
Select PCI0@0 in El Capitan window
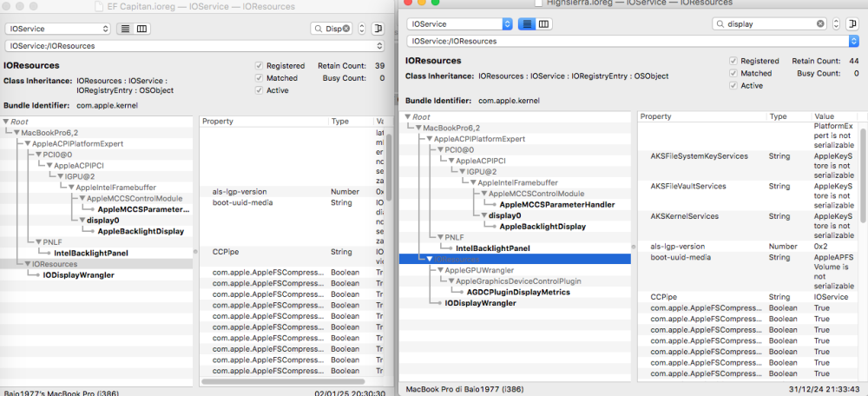57,155
